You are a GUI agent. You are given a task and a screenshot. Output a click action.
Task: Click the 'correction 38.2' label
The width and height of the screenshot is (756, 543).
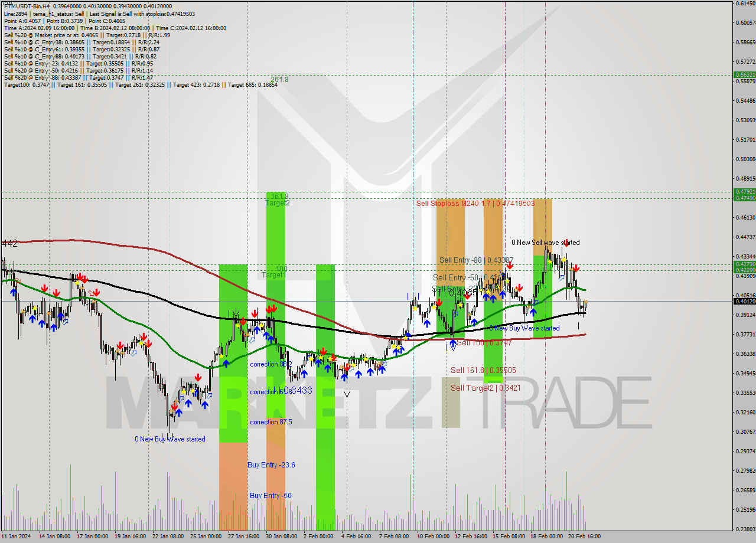click(x=271, y=364)
